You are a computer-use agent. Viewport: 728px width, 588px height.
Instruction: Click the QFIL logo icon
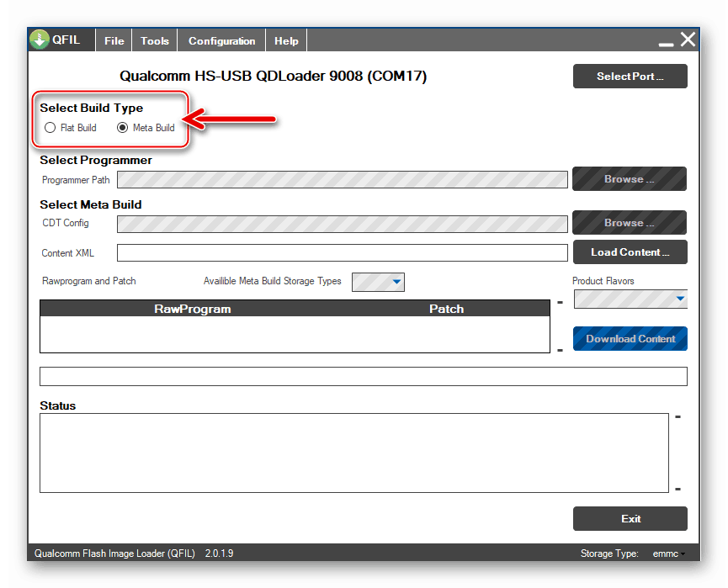point(39,40)
